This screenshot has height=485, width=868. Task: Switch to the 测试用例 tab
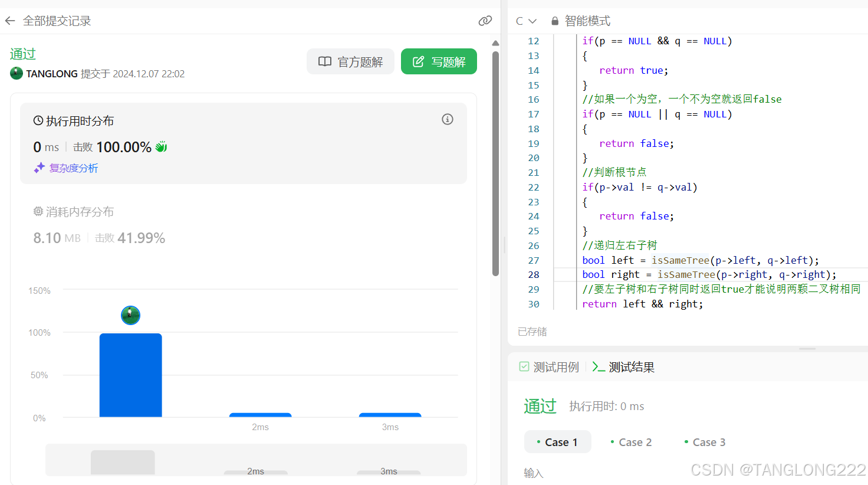tap(550, 367)
